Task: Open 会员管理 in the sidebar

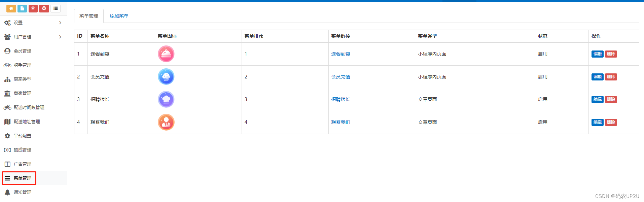Action: pyautogui.click(x=23, y=51)
